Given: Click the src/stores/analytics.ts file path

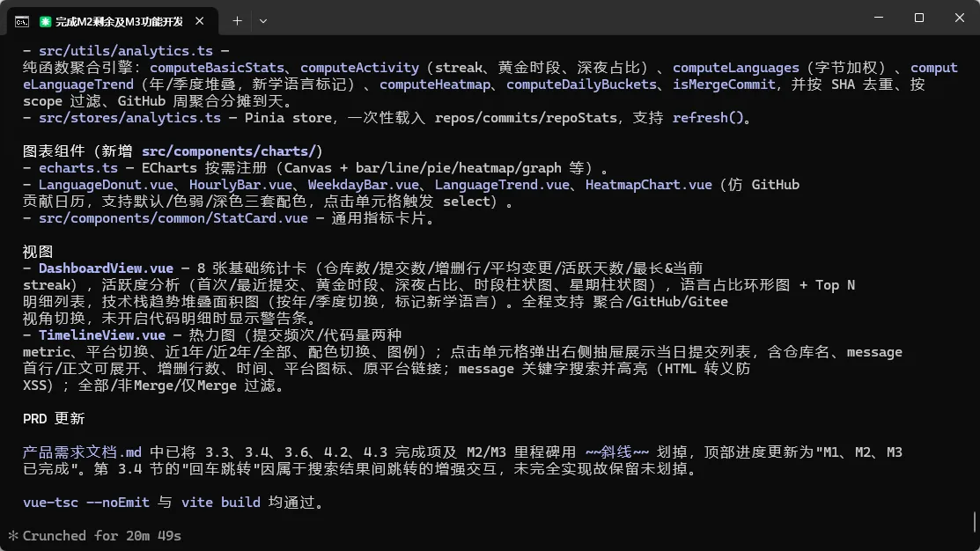Looking at the screenshot, I should [129, 117].
